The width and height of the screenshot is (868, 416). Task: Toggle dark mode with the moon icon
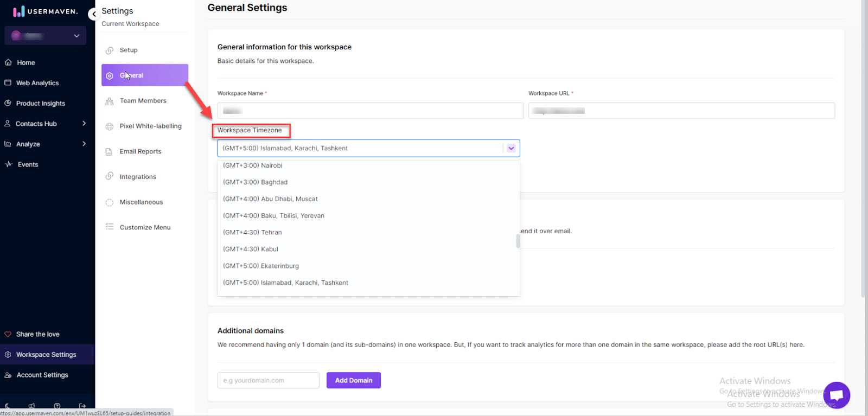tap(7, 406)
